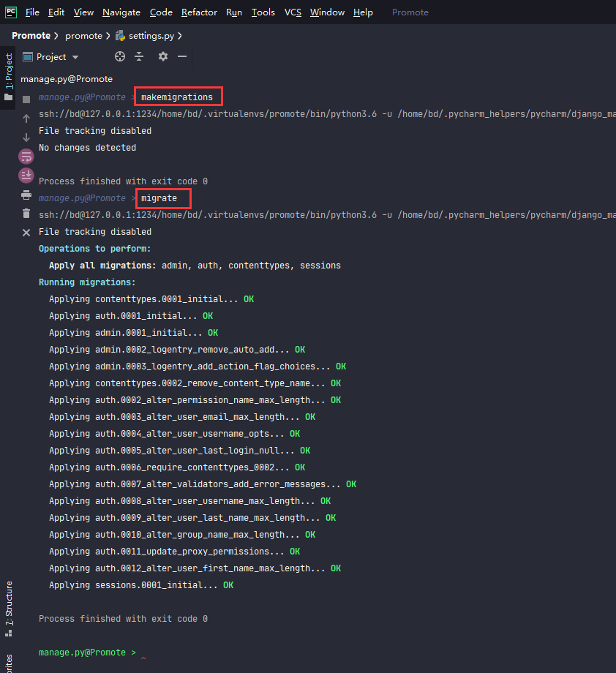Image resolution: width=616 pixels, height=673 pixels.
Task: Clear console with trash icon
Action: [x=26, y=214]
